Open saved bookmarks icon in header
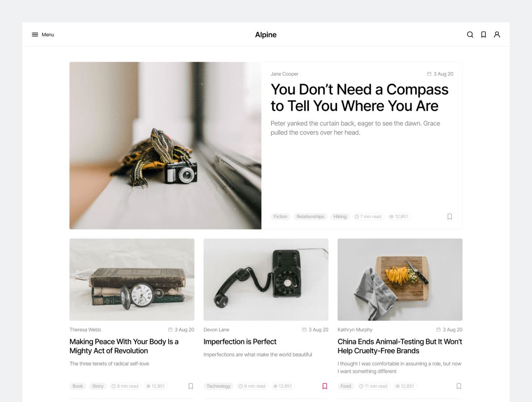 [x=483, y=34]
